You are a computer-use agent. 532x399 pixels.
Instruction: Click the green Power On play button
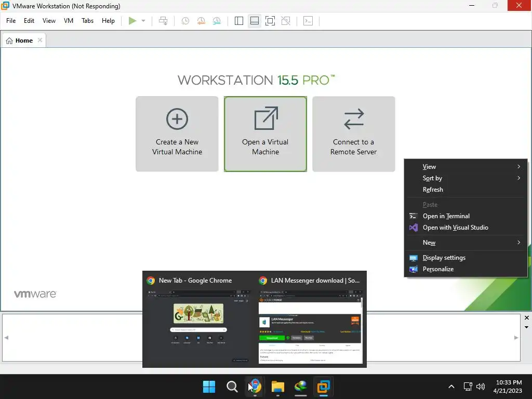(x=132, y=21)
